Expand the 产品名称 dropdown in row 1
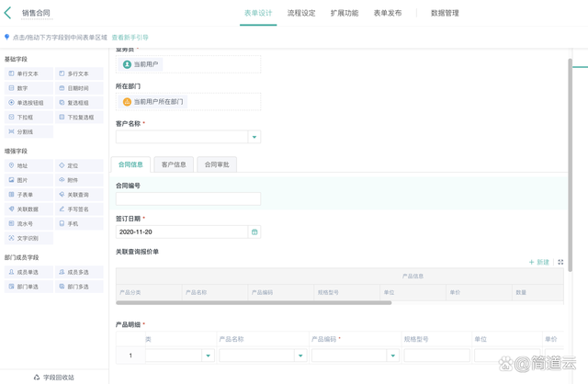This screenshot has width=588, height=384. pos(300,356)
